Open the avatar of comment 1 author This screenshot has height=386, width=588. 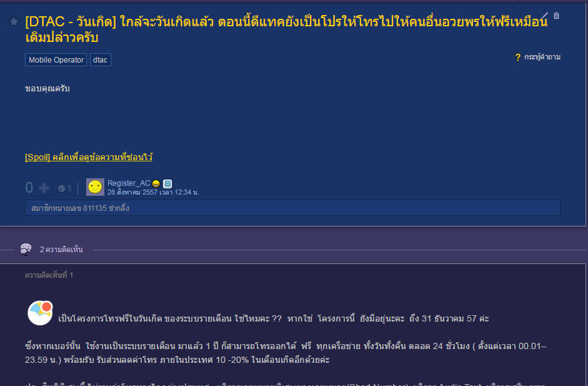(40, 313)
